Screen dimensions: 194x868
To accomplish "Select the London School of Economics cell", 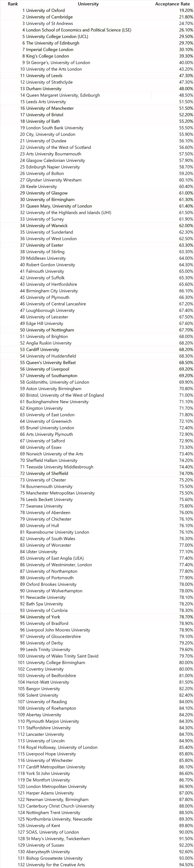I will tap(79, 30).
